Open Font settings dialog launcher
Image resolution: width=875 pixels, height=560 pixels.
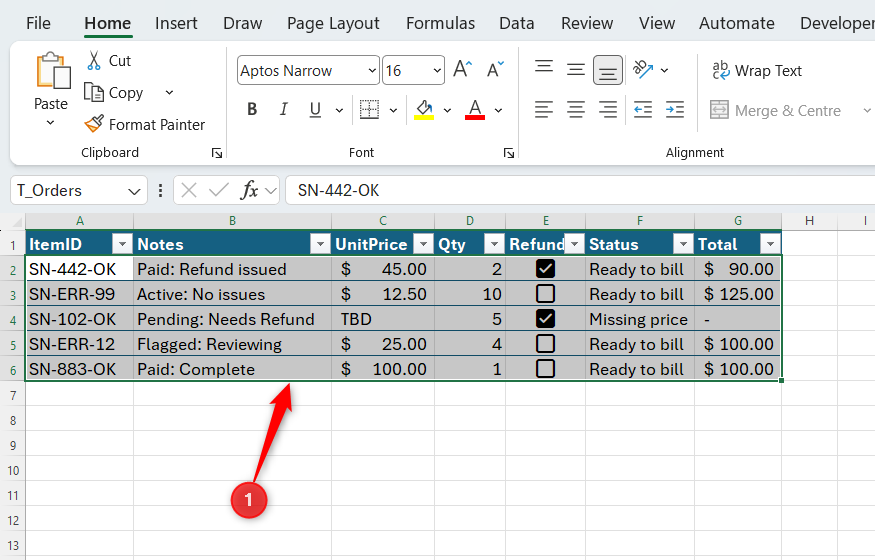click(x=508, y=153)
